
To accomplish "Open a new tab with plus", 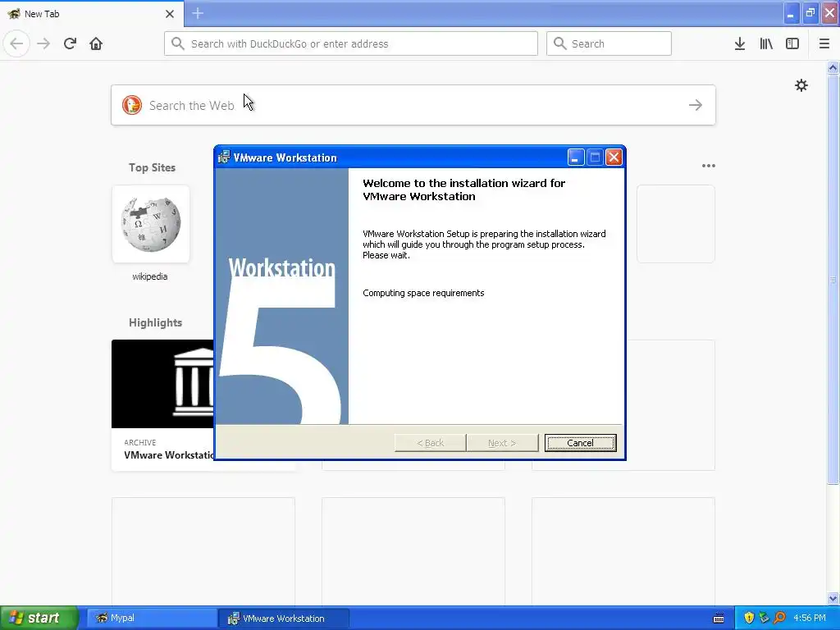I will [198, 13].
